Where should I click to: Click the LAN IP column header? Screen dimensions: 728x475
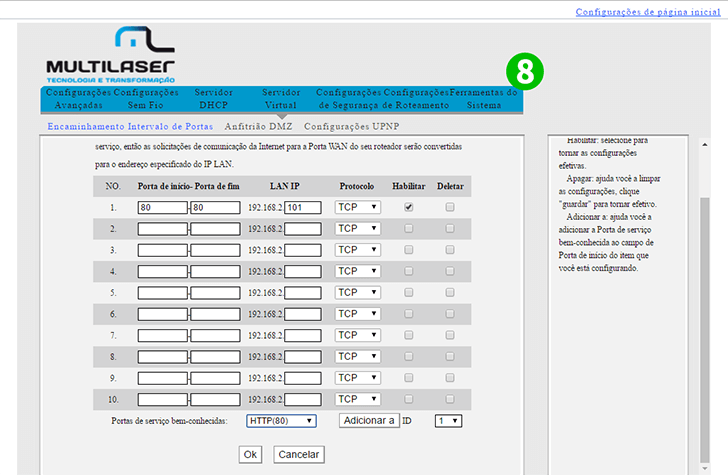(x=285, y=186)
